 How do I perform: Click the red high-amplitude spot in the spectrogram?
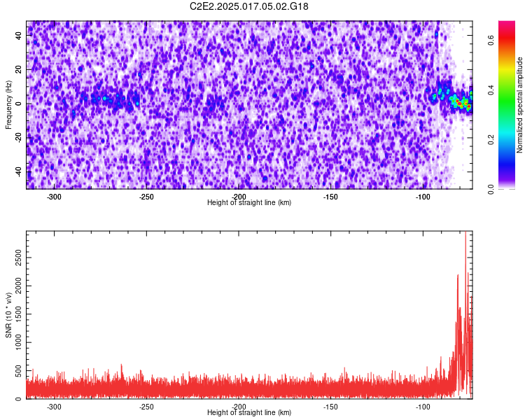tap(460, 104)
